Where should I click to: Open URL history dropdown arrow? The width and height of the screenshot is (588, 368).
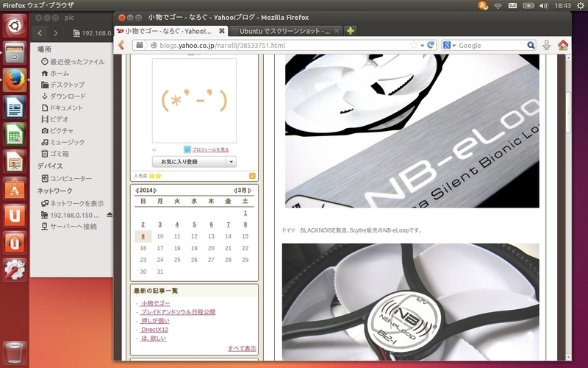coord(422,46)
